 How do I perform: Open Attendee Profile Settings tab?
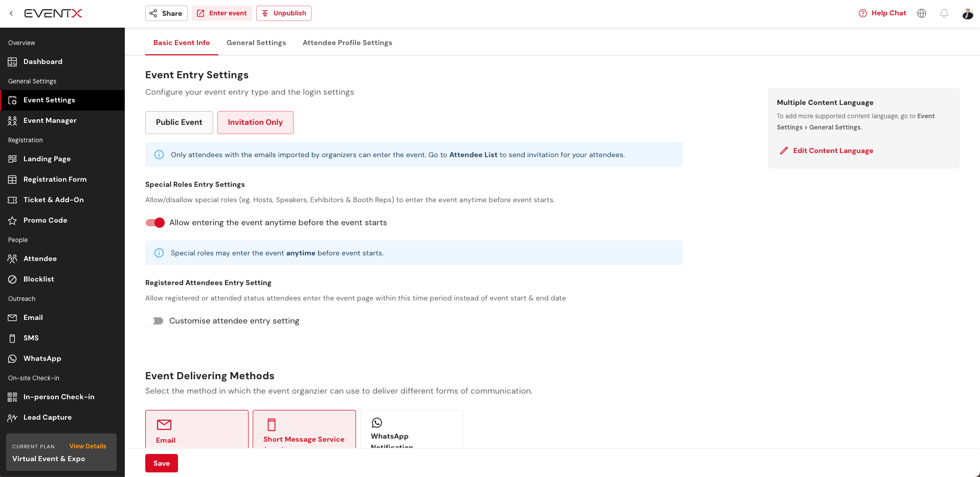point(347,42)
